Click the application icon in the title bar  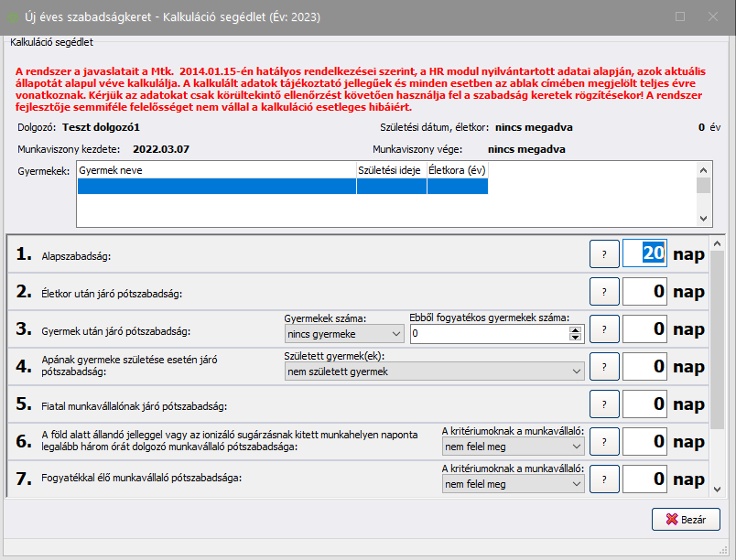pyautogui.click(x=15, y=17)
